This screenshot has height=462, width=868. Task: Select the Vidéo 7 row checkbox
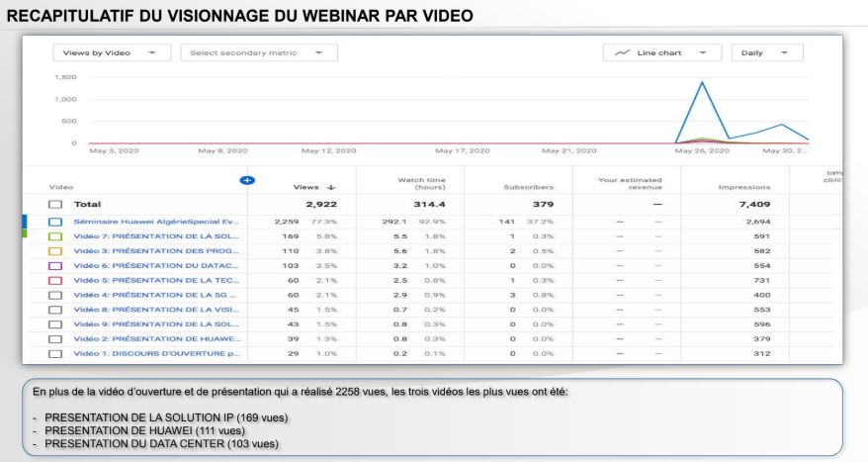pyautogui.click(x=55, y=238)
